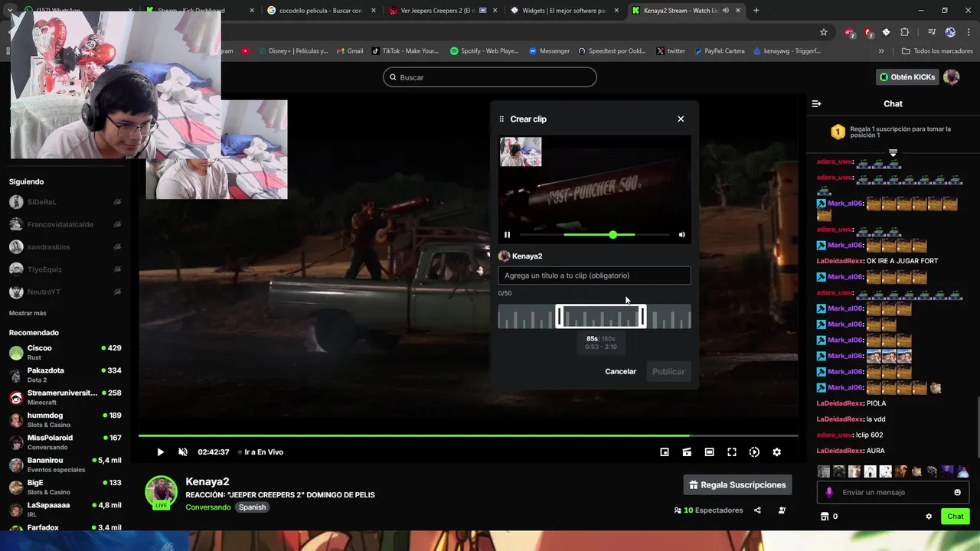Collapse the chat panel
This screenshot has height=551, width=980.
click(816, 104)
